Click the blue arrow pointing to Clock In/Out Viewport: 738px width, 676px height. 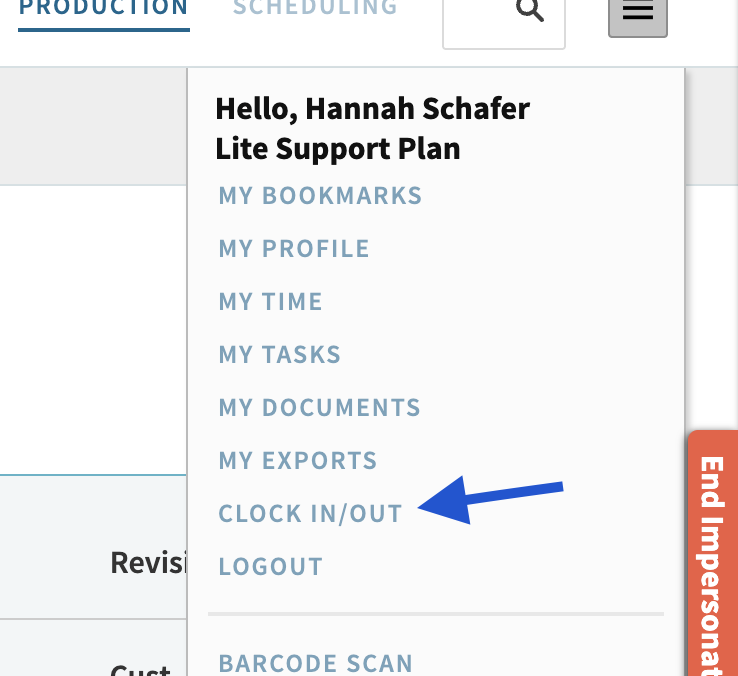point(491,499)
